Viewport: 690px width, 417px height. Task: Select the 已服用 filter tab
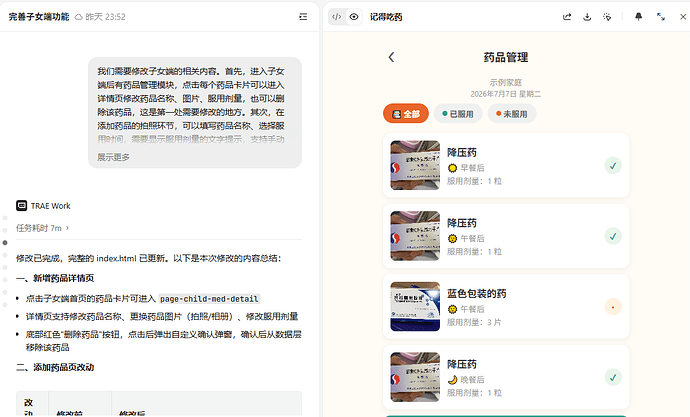tap(458, 114)
